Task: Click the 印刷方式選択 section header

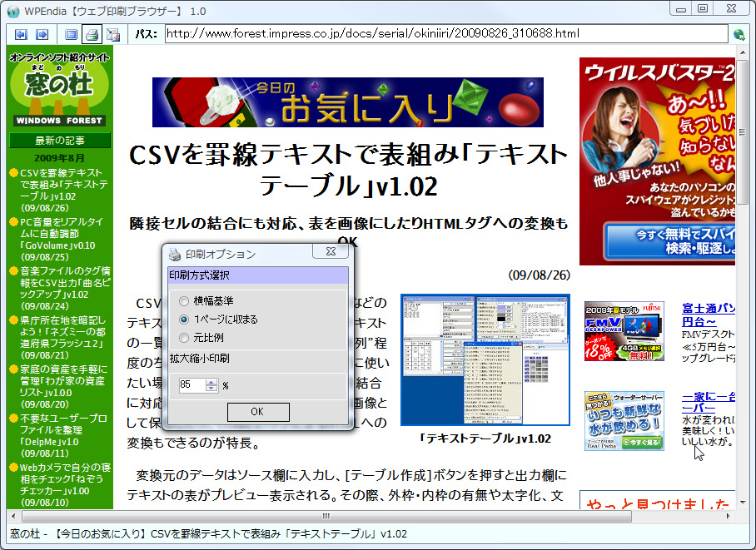Action: point(258,275)
